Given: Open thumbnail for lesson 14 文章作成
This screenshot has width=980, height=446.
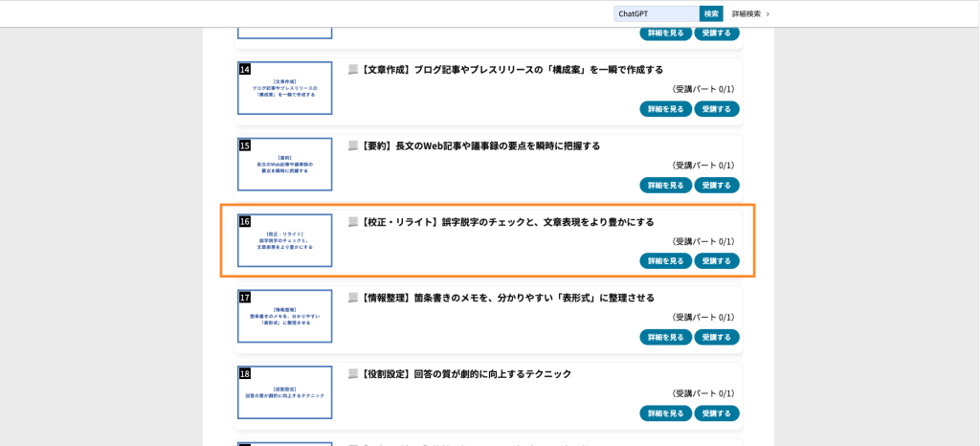Looking at the screenshot, I should click(x=285, y=88).
